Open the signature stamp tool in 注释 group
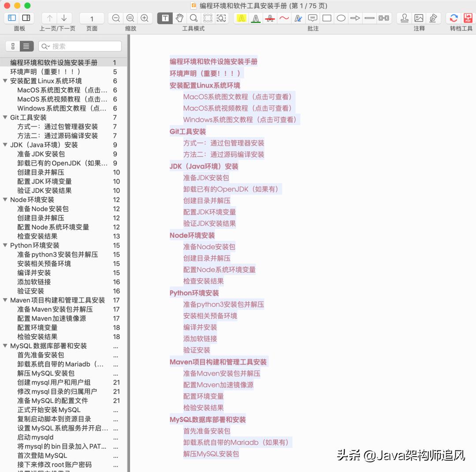The height and width of the screenshot is (472, 476). pyautogui.click(x=404, y=18)
